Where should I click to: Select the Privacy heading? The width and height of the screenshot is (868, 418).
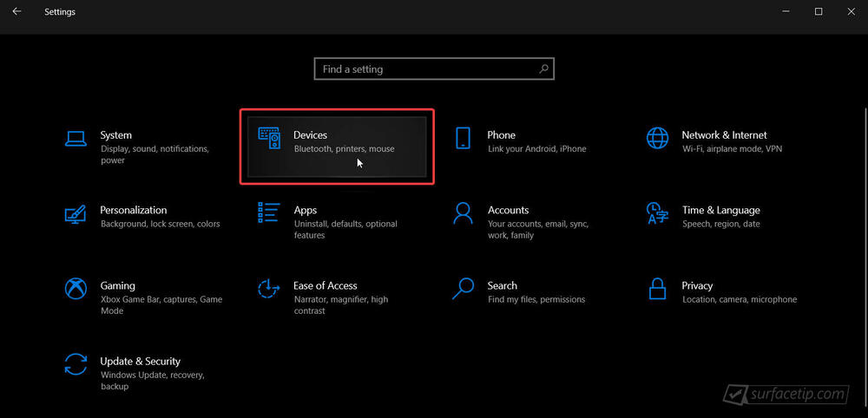[697, 286]
